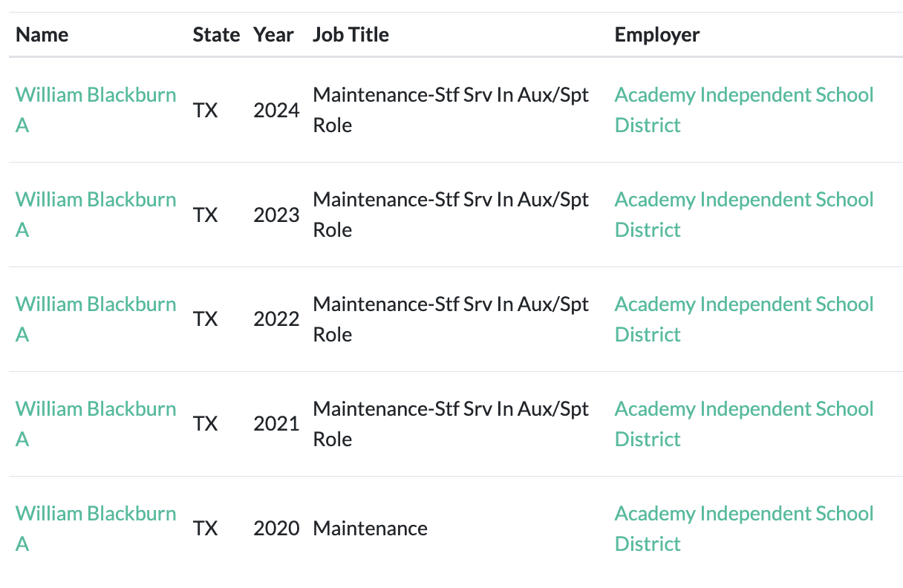Click the TX state cell in 2022 row
Image resolution: width=903 pixels, height=588 pixels.
[x=206, y=320]
